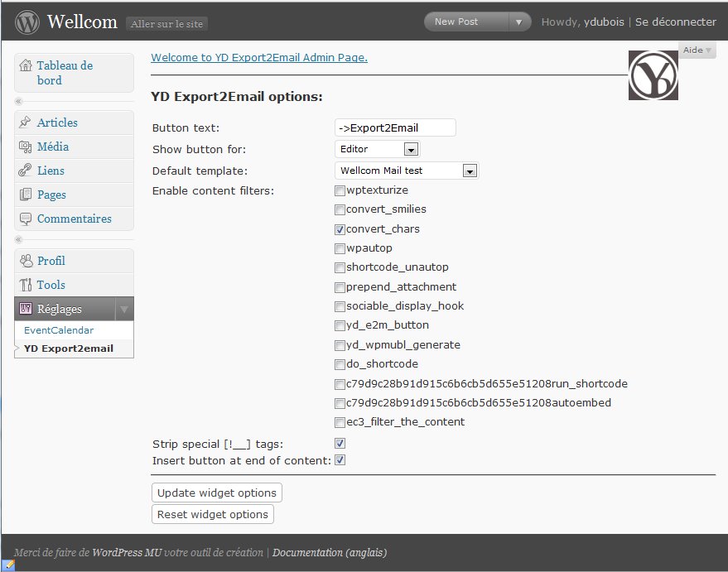Open the WordPress MU footer link

click(127, 552)
